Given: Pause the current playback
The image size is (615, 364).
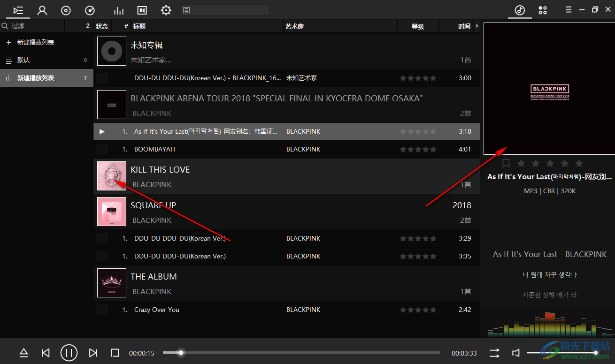Looking at the screenshot, I should (69, 353).
